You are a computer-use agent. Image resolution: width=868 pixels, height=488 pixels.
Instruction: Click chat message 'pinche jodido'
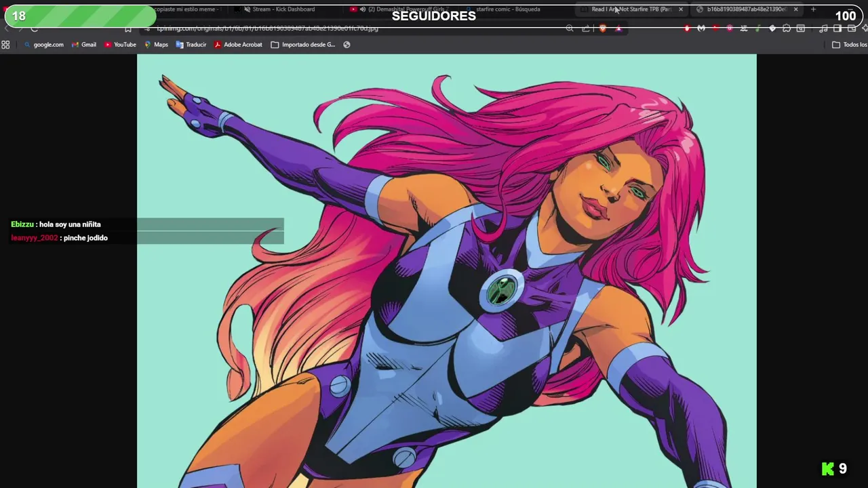pos(85,238)
